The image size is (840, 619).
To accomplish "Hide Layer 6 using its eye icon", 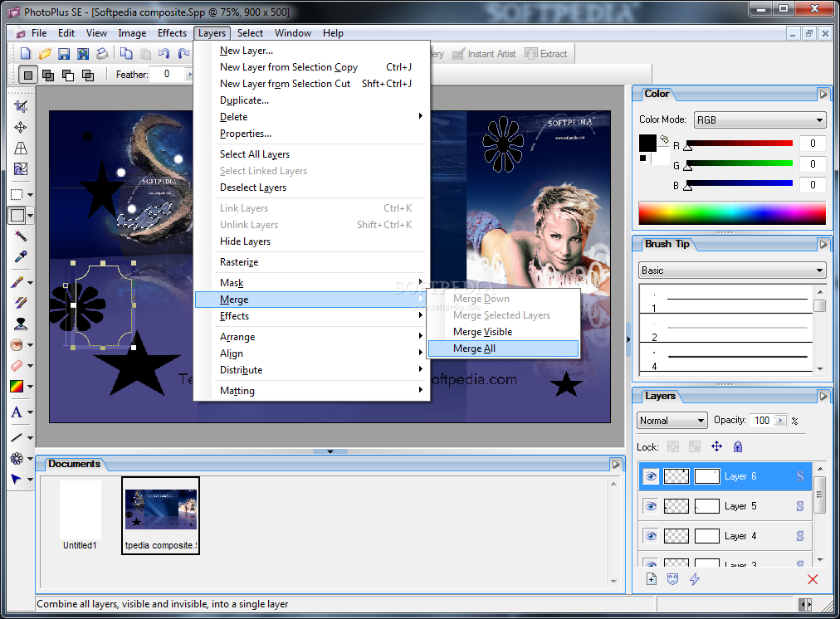I will coord(651,476).
